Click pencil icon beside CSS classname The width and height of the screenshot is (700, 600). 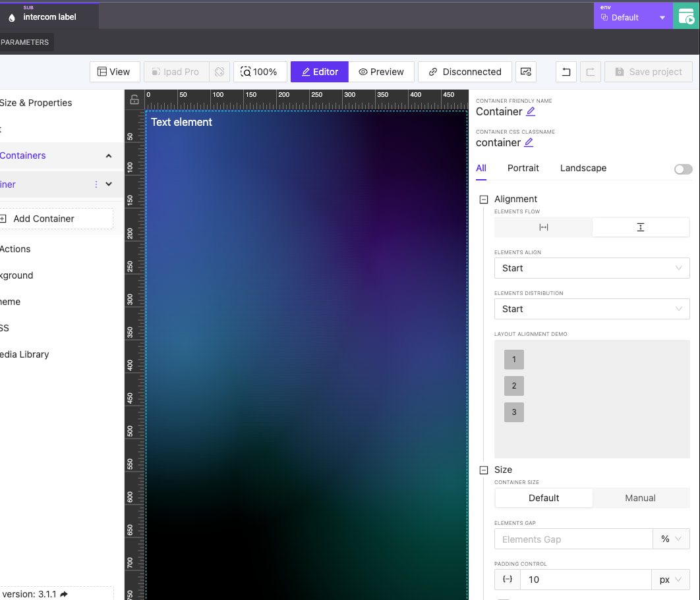(529, 143)
